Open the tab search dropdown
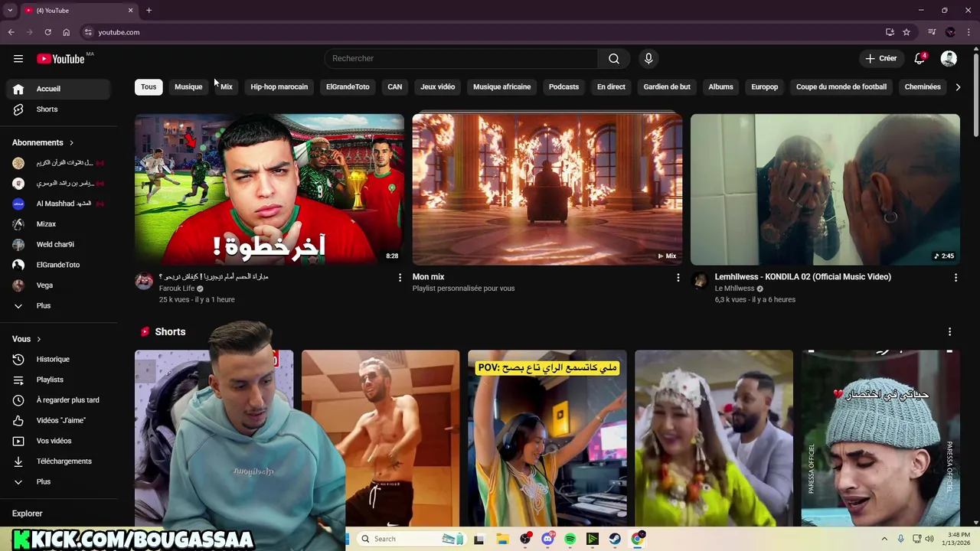The image size is (980, 551). coord(10,11)
